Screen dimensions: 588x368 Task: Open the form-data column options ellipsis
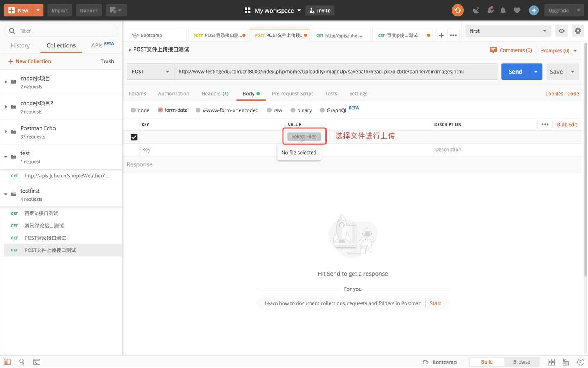click(x=545, y=124)
